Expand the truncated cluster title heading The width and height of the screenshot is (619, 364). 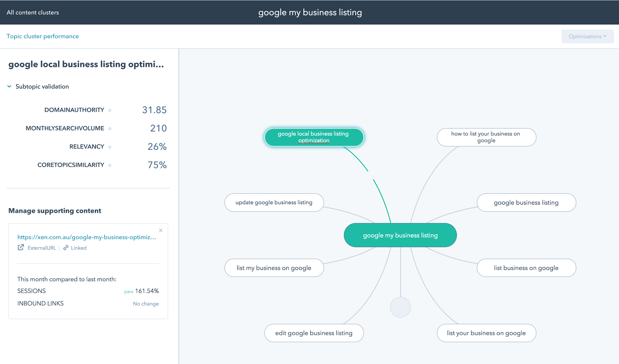click(86, 64)
